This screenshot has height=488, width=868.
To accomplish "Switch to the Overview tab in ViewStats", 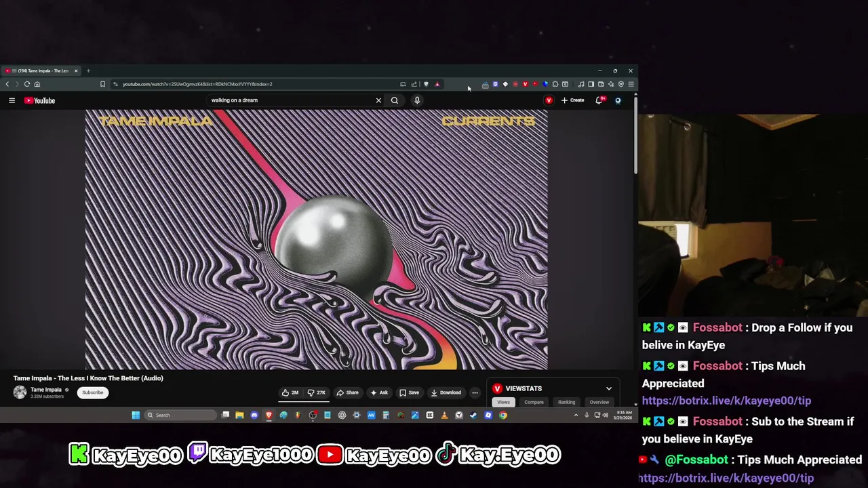I will point(599,402).
